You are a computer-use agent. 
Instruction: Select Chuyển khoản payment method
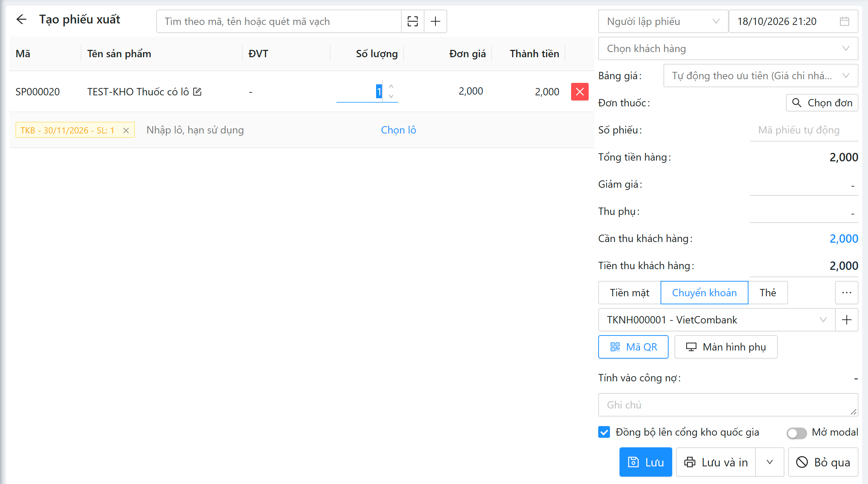pos(704,293)
